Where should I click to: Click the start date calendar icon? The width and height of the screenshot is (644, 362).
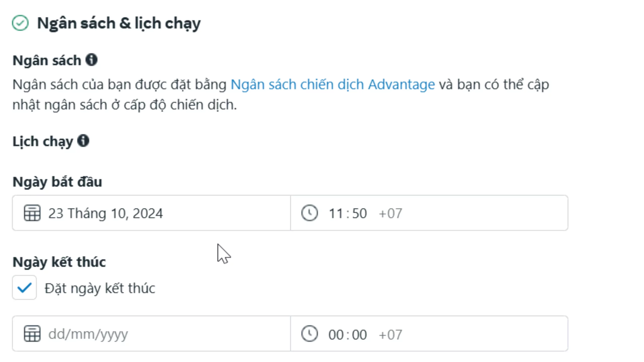pos(32,213)
